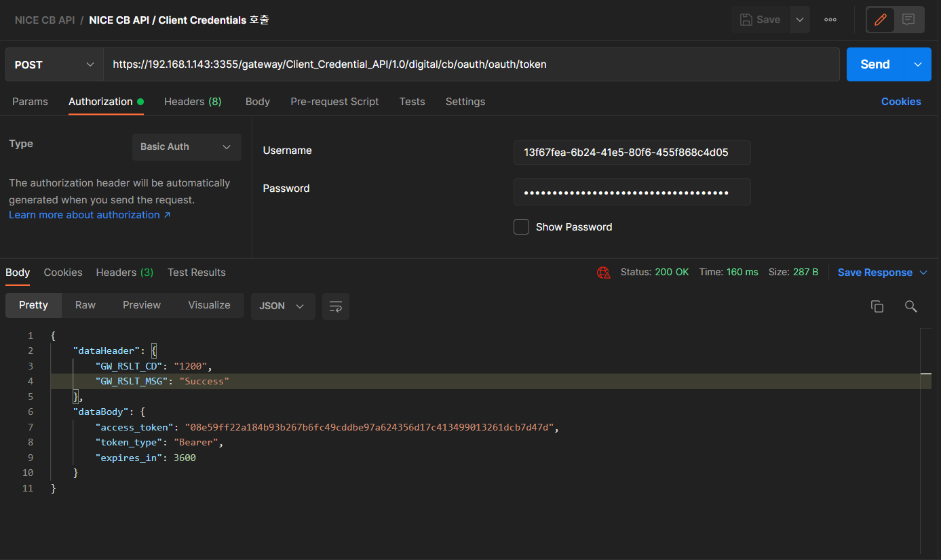Open the Pre-request Script tab
The width and height of the screenshot is (941, 560).
coord(334,102)
